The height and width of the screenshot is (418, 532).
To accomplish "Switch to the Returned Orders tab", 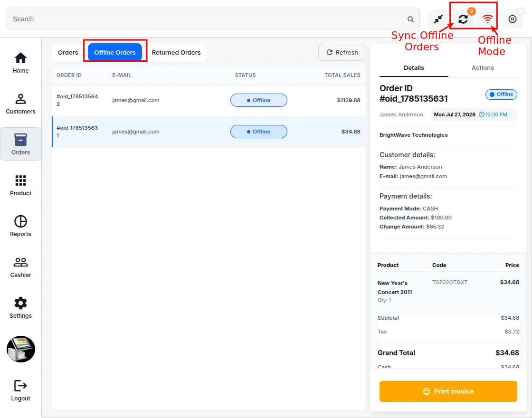I will pyautogui.click(x=176, y=53).
